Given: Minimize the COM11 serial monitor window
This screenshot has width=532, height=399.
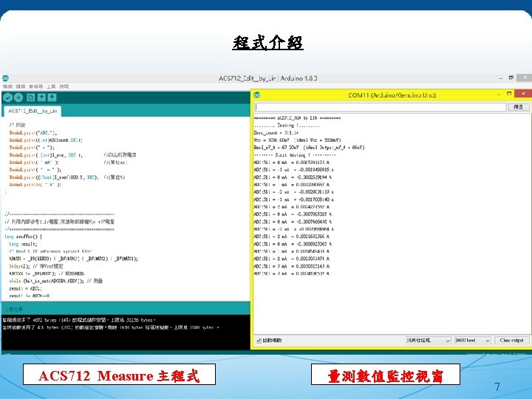Looking at the screenshot, I should coord(499,94).
